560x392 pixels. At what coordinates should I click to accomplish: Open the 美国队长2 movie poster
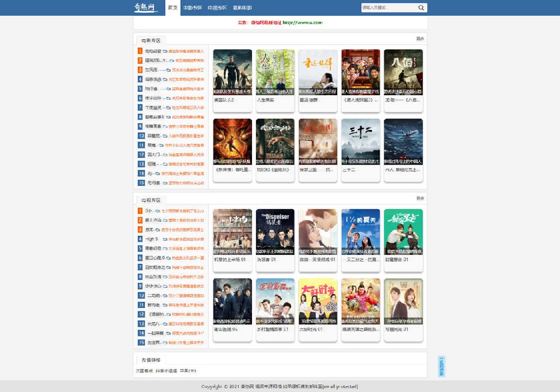coord(232,72)
